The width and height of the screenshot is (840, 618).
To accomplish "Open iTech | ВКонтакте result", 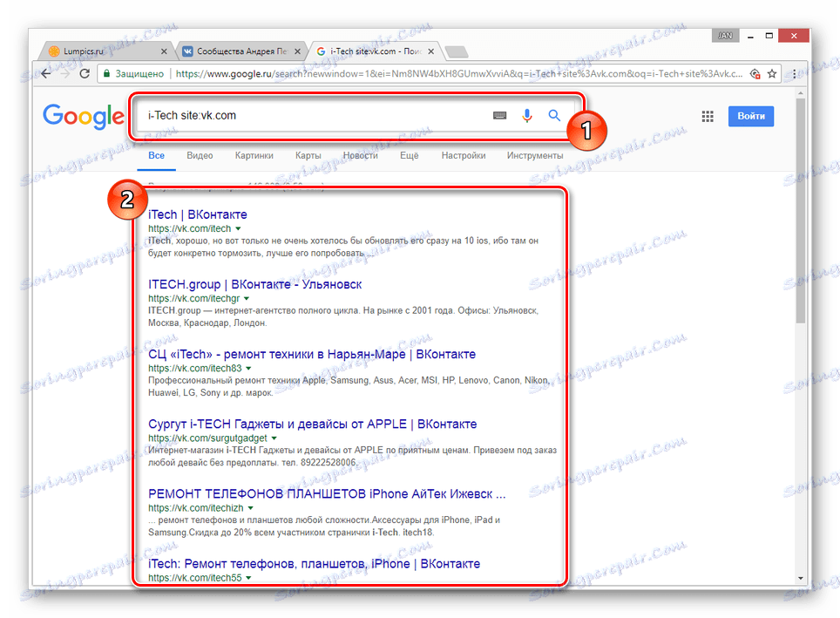I will (198, 214).
